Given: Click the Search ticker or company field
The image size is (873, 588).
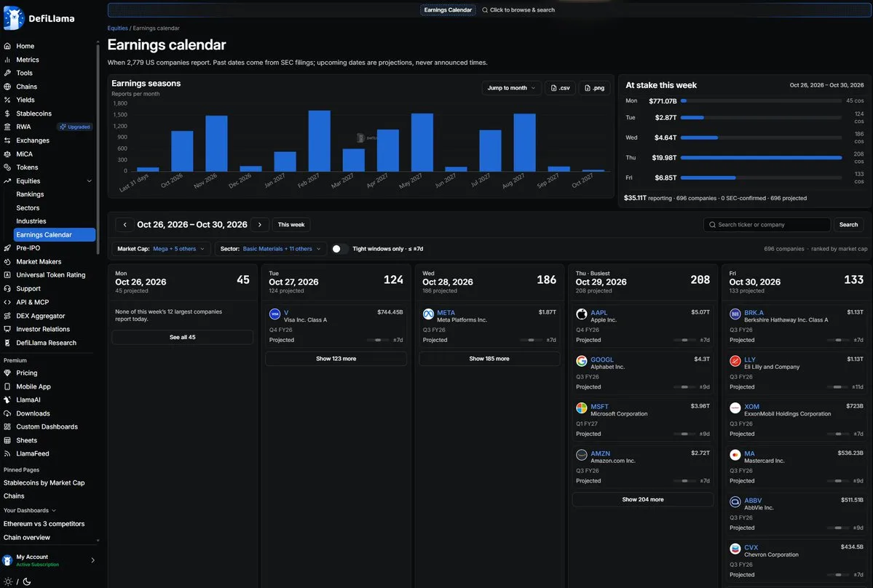Looking at the screenshot, I should [x=767, y=225].
